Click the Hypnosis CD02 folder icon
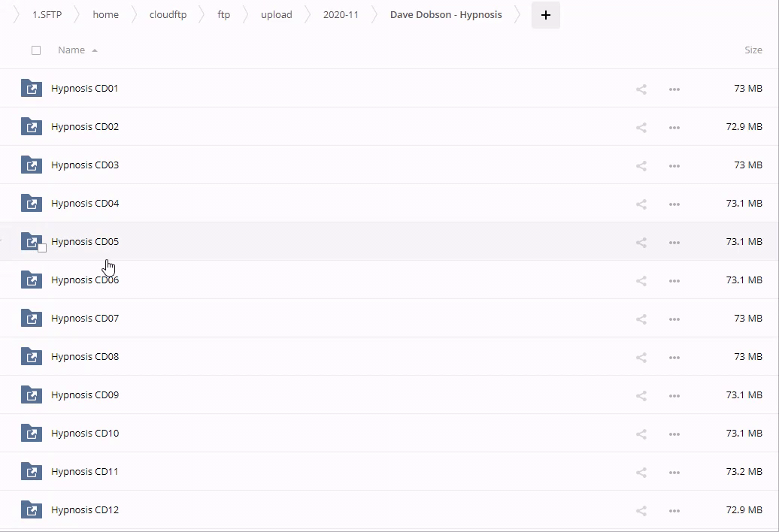 pos(31,127)
